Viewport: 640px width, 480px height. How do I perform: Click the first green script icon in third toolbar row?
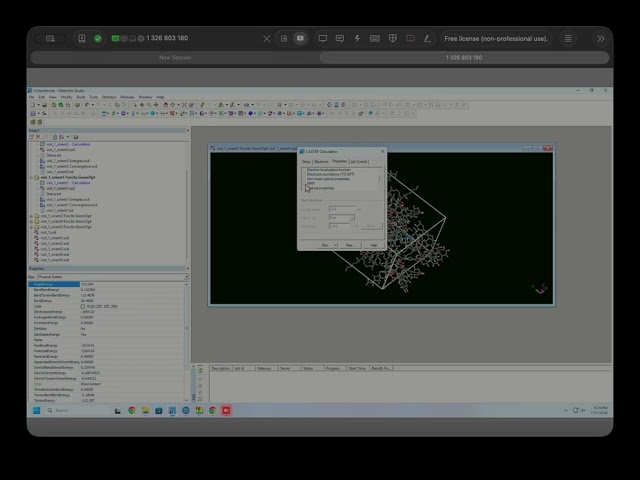point(33,122)
